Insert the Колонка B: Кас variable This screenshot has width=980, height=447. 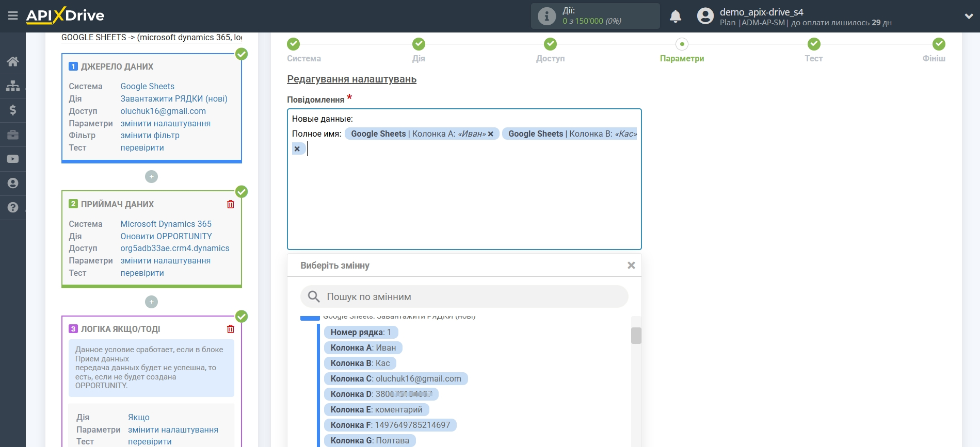click(360, 363)
